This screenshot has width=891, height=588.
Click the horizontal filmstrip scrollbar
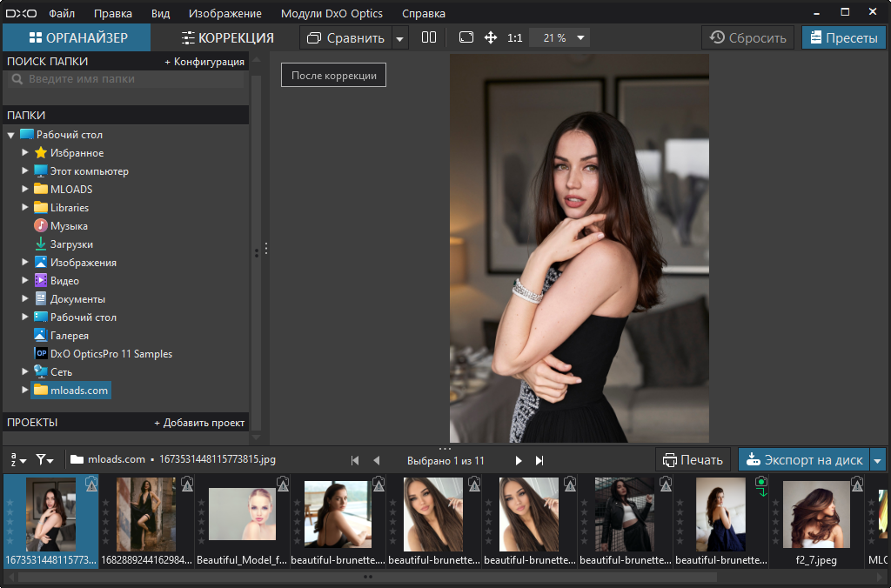pyautogui.click(x=367, y=578)
